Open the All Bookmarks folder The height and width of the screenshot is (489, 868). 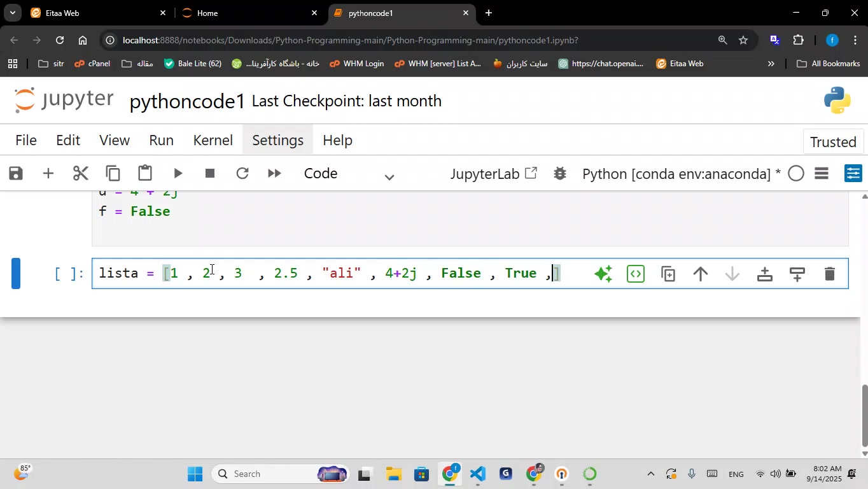[829, 64]
